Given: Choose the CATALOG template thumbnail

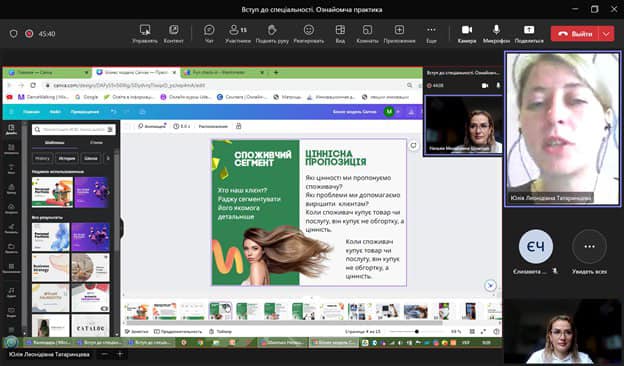Looking at the screenshot, I should [90, 327].
